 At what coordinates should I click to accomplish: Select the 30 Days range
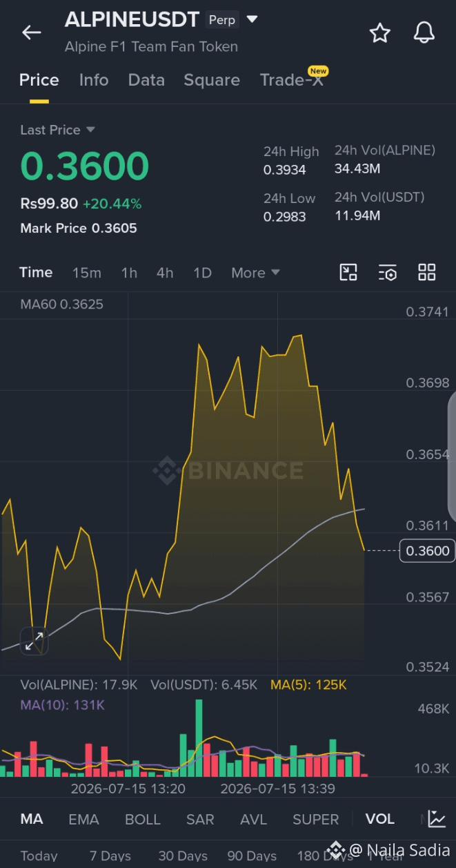pos(183,856)
